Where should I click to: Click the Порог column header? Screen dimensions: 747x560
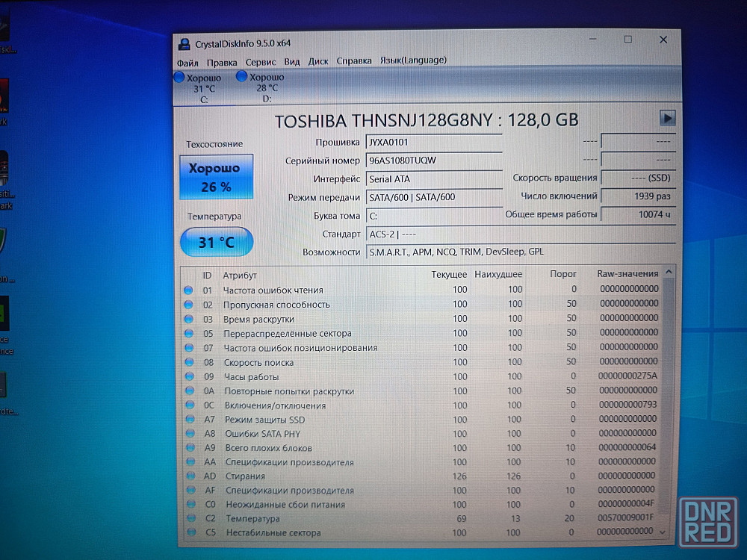562,274
